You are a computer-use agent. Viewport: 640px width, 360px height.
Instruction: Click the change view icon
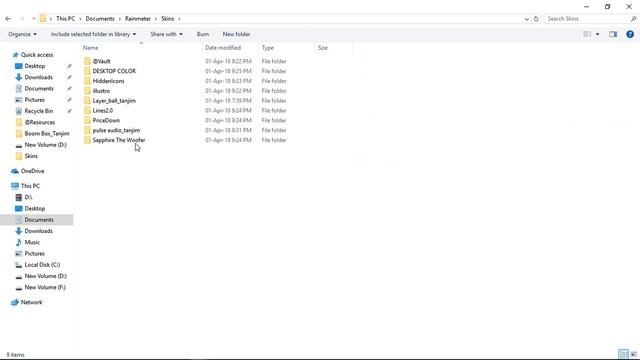click(587, 34)
